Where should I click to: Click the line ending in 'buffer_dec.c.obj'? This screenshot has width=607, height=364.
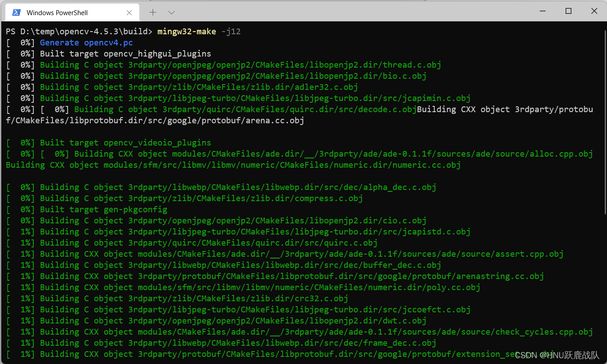(223, 265)
